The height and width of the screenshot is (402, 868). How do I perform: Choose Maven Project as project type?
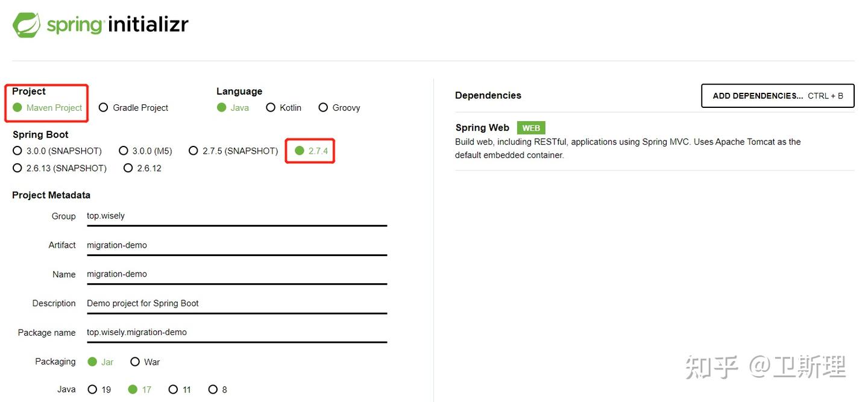tap(17, 107)
